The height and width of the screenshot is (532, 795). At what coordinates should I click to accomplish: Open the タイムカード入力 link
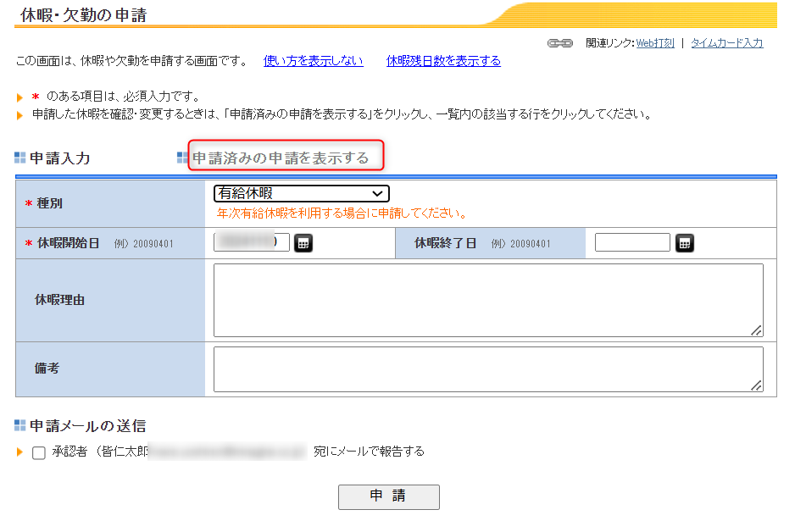pos(726,43)
